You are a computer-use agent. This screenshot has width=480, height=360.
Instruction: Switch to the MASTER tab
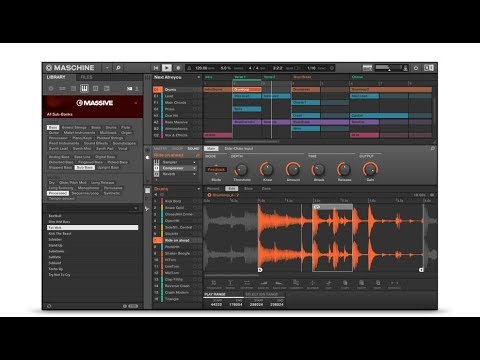click(160, 149)
